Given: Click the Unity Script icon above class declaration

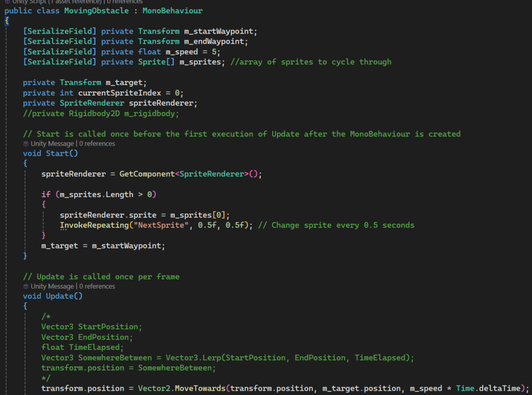Looking at the screenshot, I should point(7,2).
